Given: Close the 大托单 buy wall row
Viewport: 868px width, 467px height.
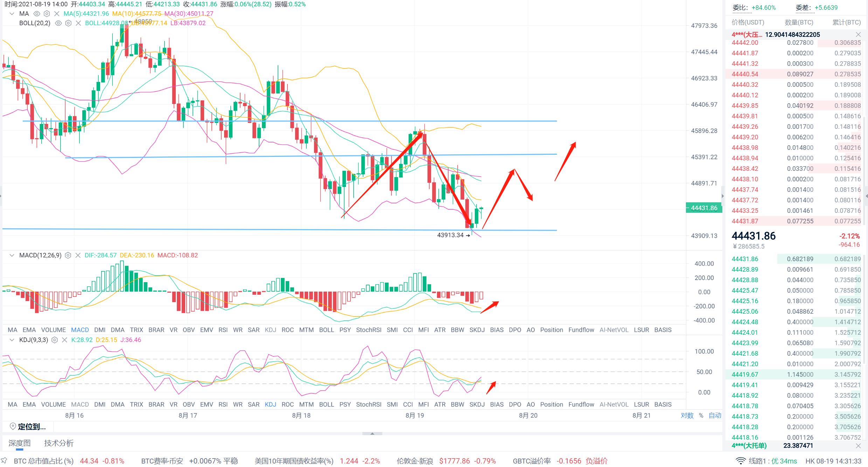Looking at the screenshot, I should [858, 446].
